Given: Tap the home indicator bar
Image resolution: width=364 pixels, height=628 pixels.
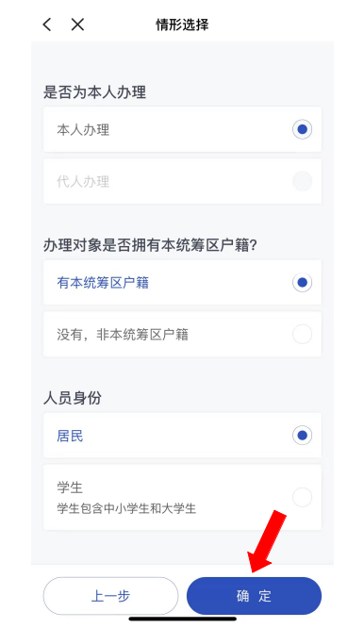Looking at the screenshot, I should point(183,620).
